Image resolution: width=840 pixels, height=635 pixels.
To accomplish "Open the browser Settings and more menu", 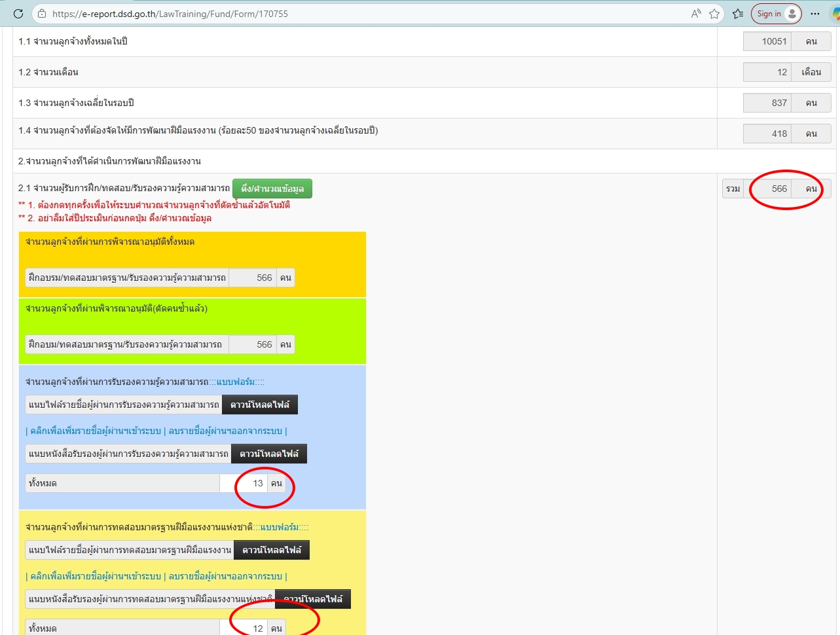I will [x=815, y=14].
